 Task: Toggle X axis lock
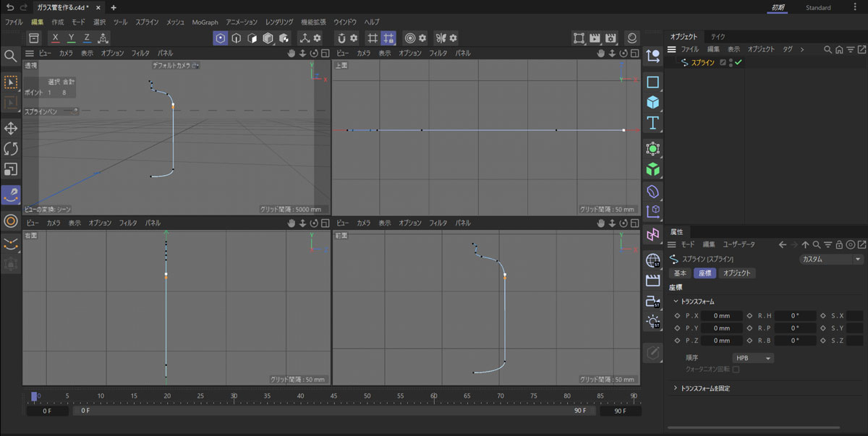coord(56,38)
